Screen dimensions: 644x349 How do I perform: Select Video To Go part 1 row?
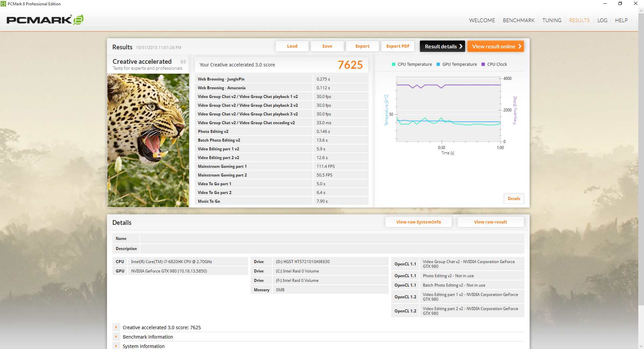tap(281, 184)
